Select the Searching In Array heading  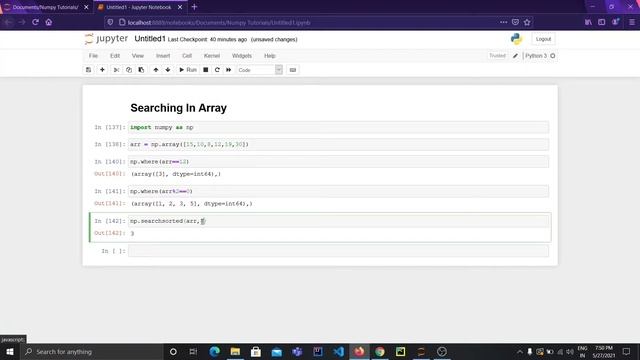coord(178,108)
